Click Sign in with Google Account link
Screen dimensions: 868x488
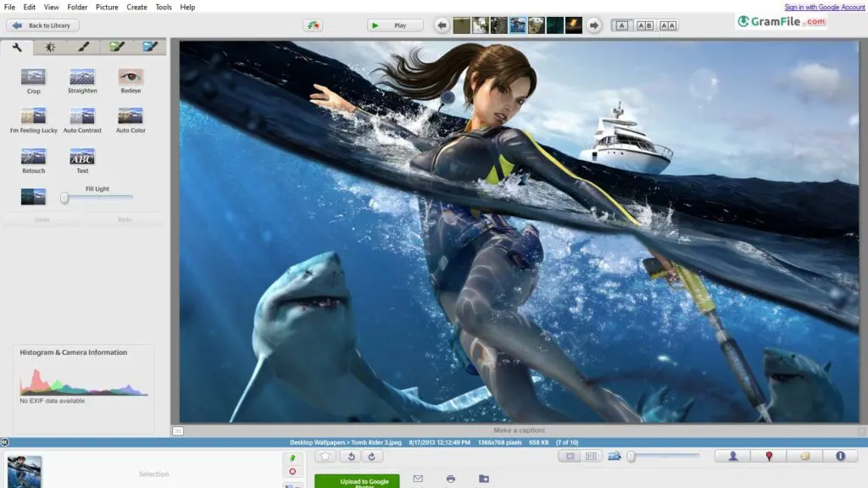(x=824, y=7)
